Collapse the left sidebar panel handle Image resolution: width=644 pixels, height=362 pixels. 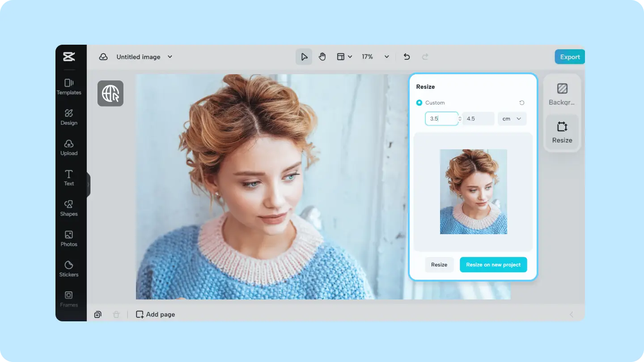(x=89, y=185)
